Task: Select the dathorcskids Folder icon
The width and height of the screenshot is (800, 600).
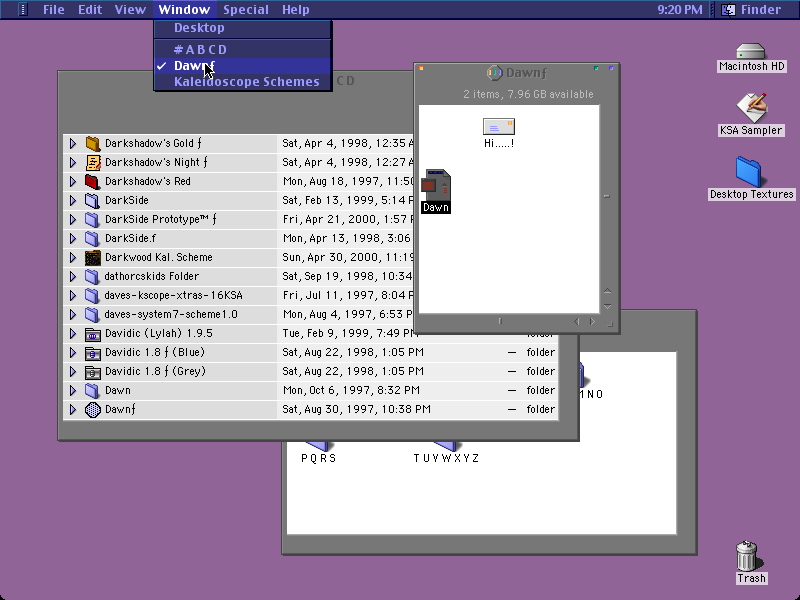Action: [x=92, y=277]
